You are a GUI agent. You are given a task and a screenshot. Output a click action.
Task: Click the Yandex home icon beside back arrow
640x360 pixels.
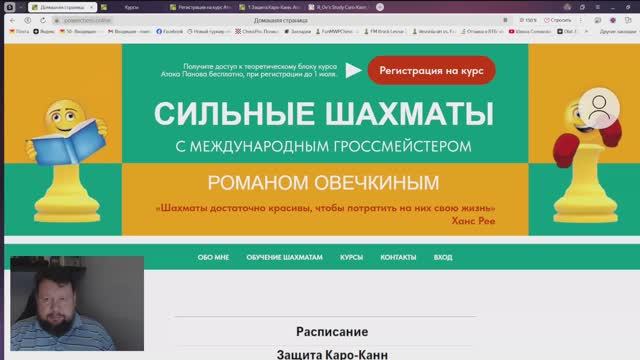pos(28,20)
